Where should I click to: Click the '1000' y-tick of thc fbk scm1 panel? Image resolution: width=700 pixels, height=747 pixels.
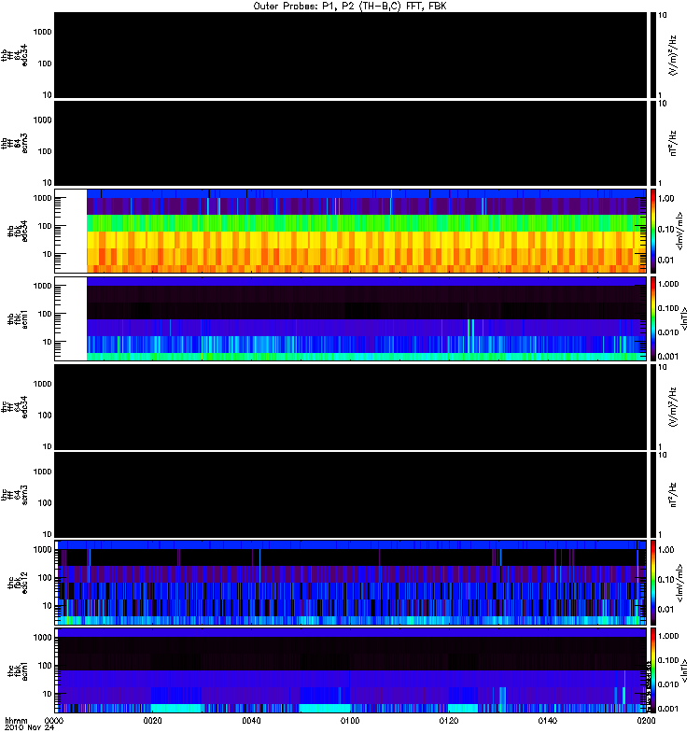pyautogui.click(x=42, y=637)
